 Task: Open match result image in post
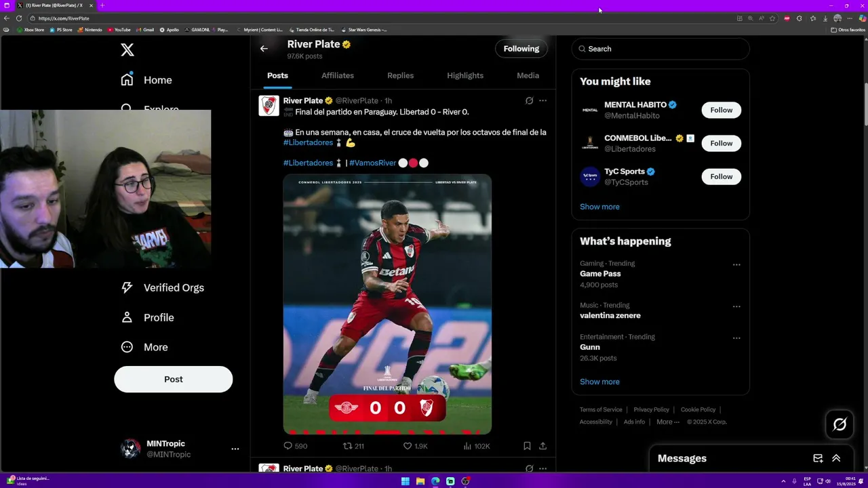pos(387,304)
